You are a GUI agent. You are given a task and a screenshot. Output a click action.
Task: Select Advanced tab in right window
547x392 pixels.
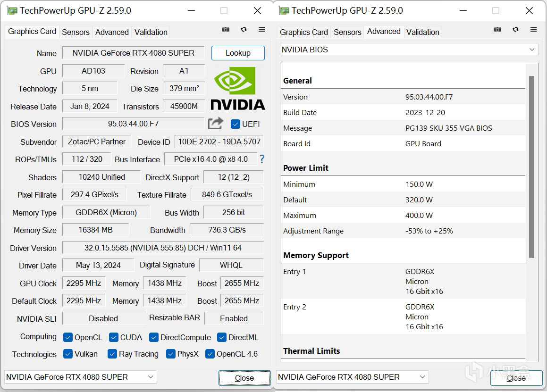pos(384,32)
